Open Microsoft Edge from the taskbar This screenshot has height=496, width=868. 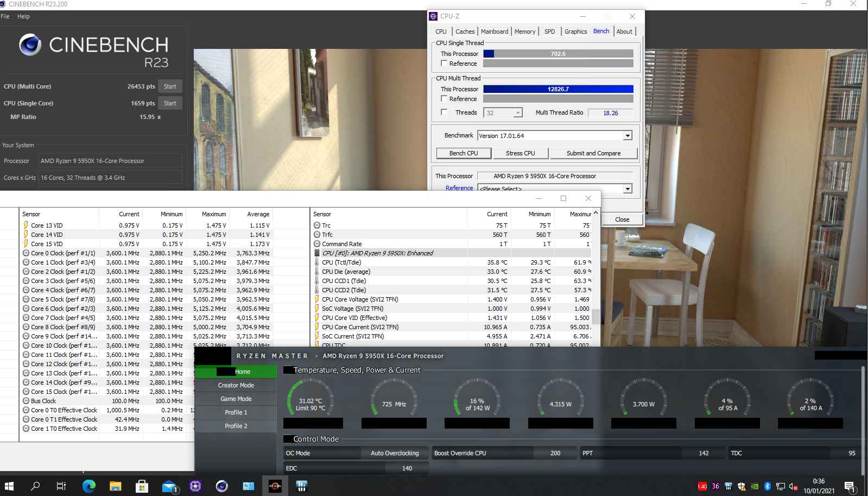coord(88,486)
